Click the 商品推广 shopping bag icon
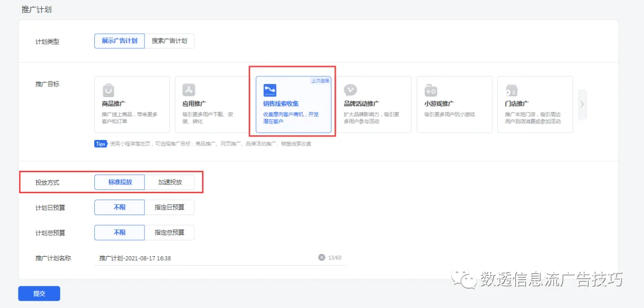This screenshot has height=308, width=644. click(x=108, y=90)
